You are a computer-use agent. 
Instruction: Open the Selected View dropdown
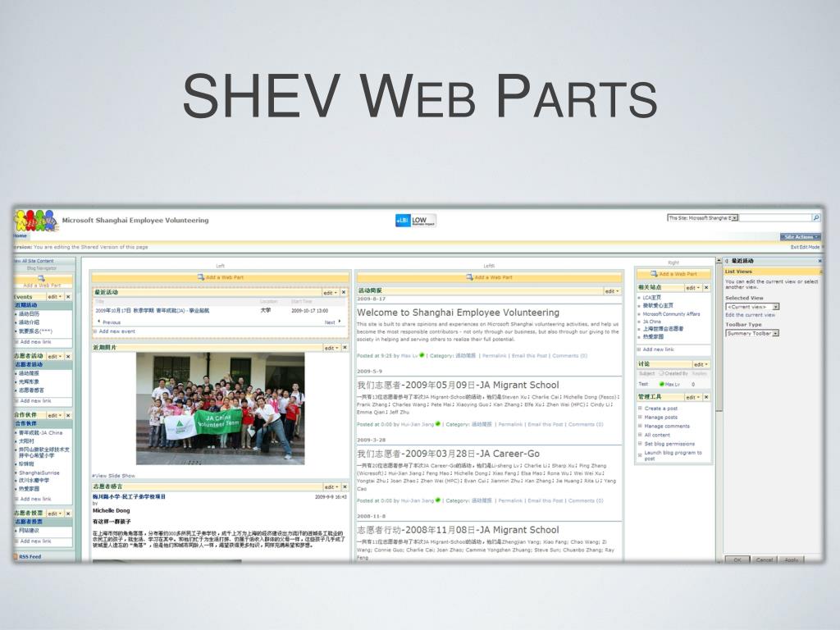(752, 307)
